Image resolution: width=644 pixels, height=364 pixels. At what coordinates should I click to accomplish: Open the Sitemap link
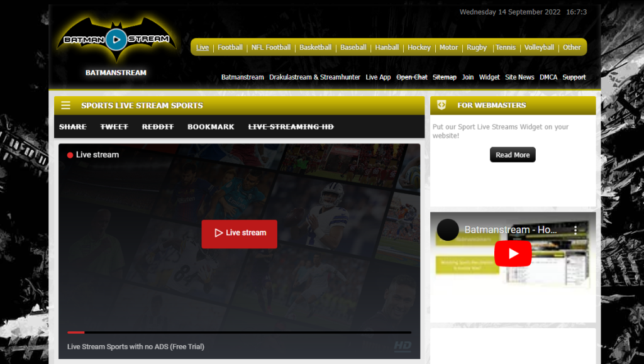(445, 77)
